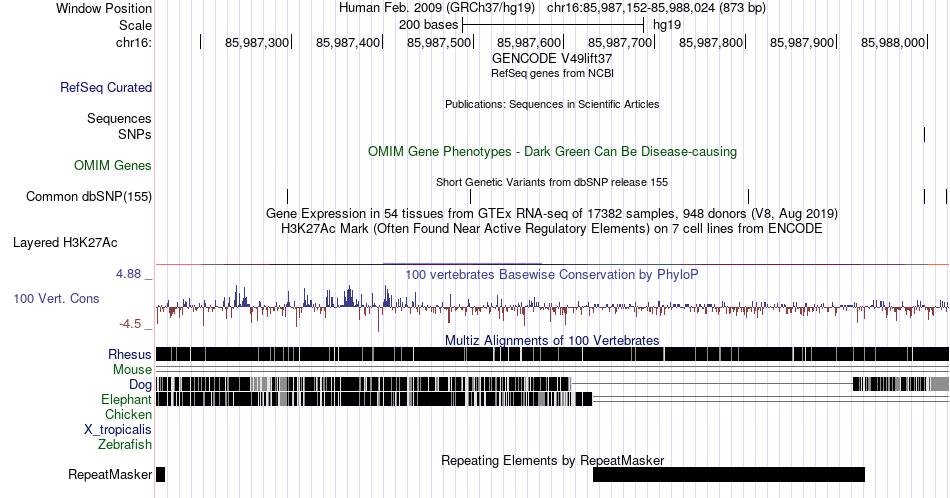Viewport: 950px width, 498px height.
Task: Click the RepeatMasker track label
Action: coord(110,474)
